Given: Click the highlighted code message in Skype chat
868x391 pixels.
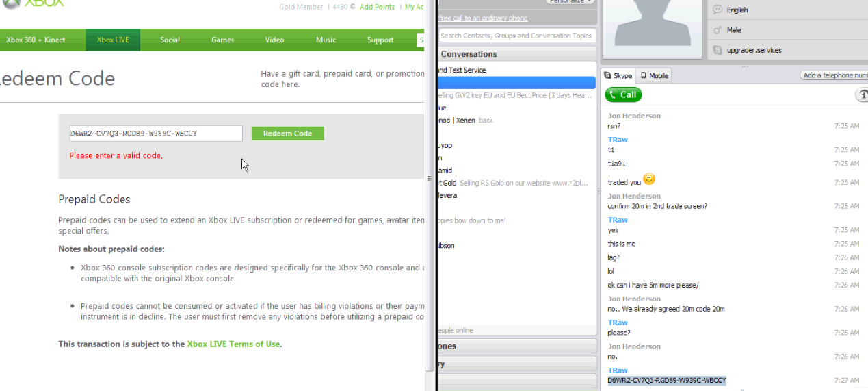Looking at the screenshot, I should [x=667, y=380].
